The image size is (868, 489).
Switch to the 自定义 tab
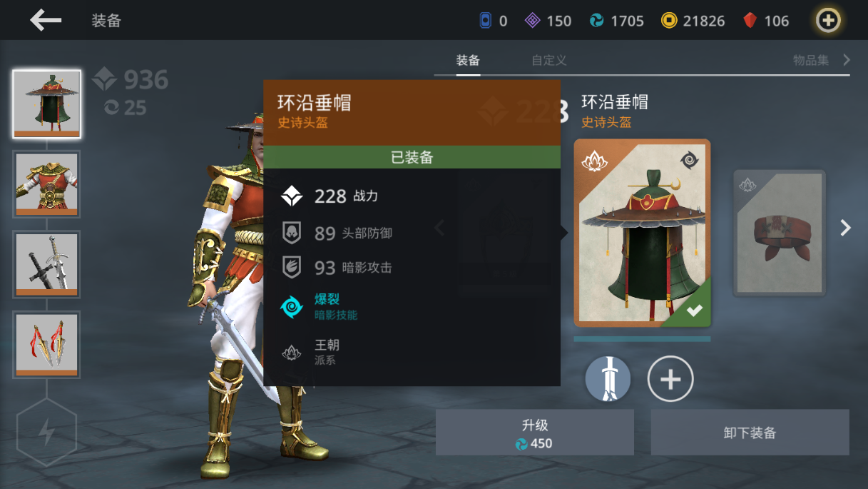[x=549, y=61]
